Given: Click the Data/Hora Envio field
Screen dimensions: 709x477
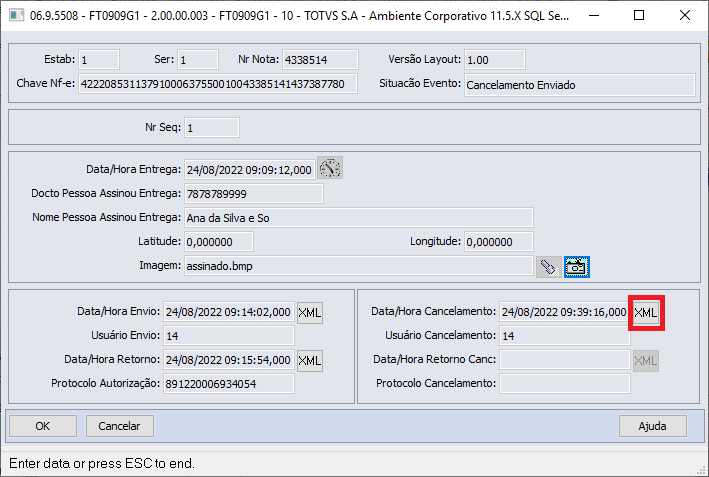Looking at the screenshot, I should (229, 312).
